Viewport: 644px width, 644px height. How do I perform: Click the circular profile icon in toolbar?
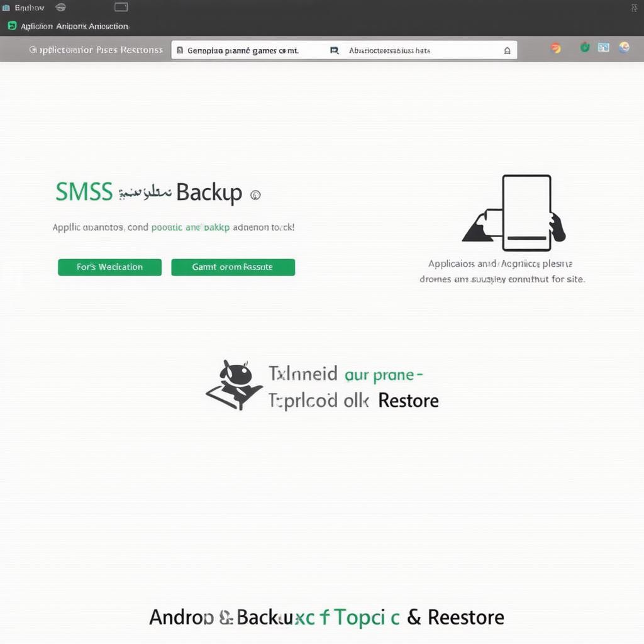[624, 47]
